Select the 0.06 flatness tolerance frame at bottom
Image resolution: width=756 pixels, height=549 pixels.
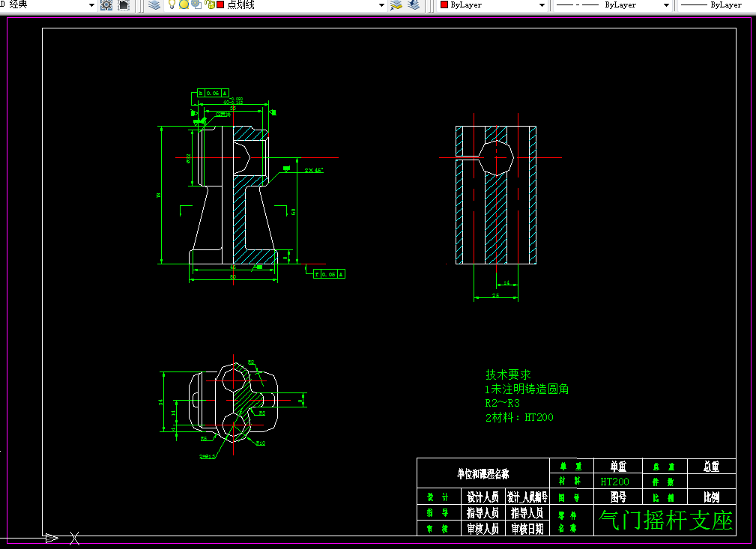(x=330, y=274)
